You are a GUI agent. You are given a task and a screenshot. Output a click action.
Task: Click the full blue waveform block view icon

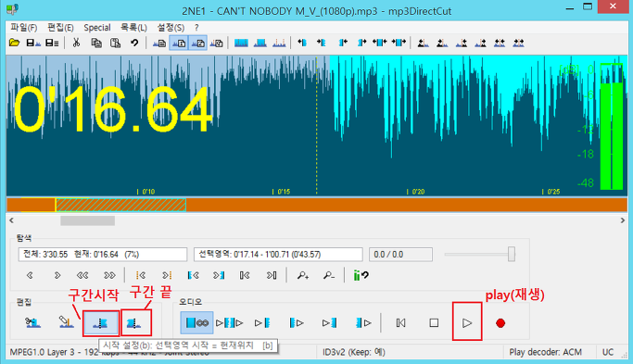pyautogui.click(x=241, y=43)
